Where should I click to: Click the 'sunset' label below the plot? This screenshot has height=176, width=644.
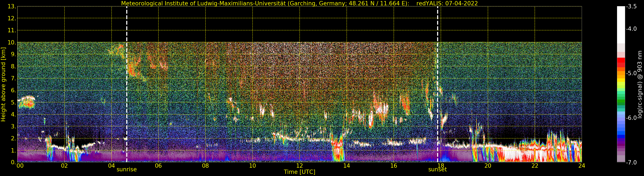438,170
